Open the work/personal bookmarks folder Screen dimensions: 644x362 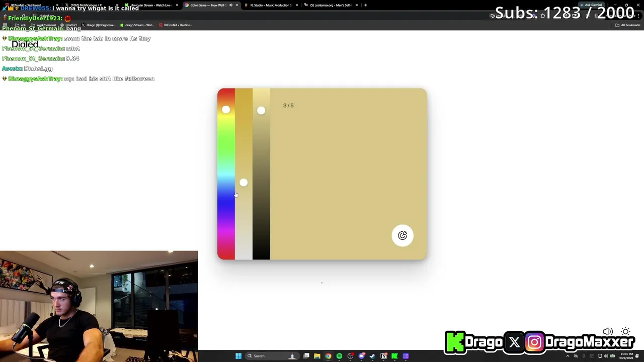pos(44,25)
